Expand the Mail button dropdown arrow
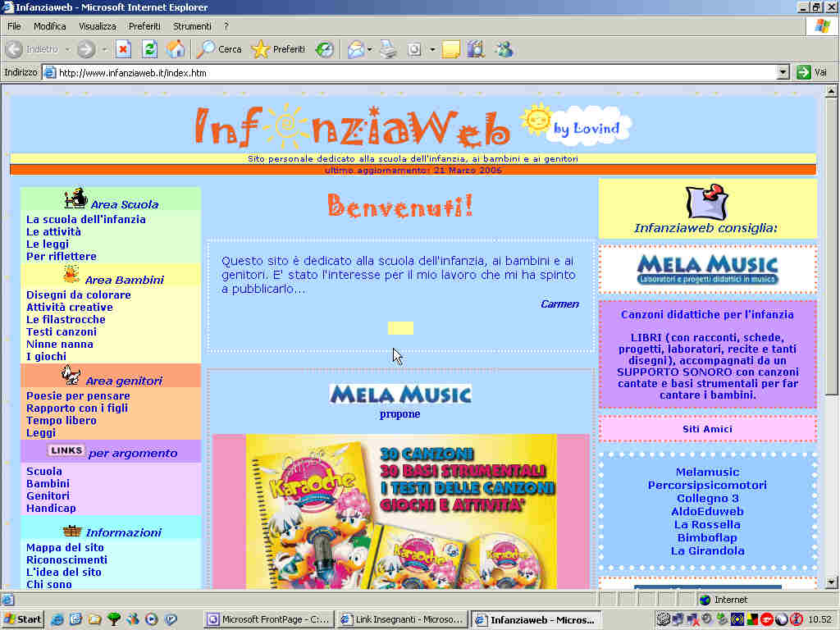This screenshot has width=840, height=630. pos(370,50)
